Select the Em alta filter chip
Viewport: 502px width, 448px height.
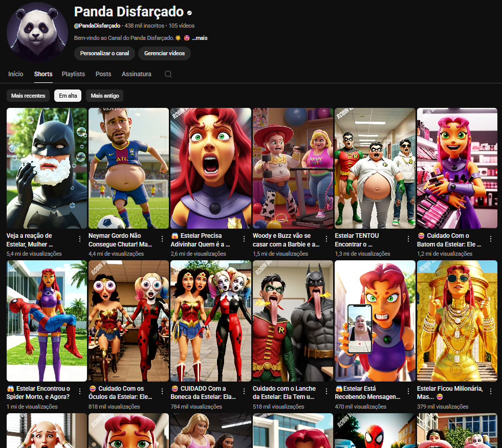point(68,96)
